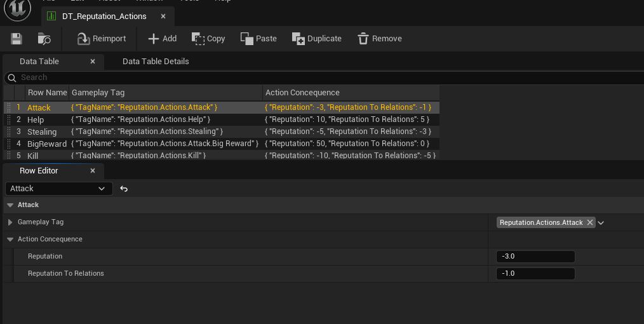Click the Reputation value field

[x=535, y=257]
